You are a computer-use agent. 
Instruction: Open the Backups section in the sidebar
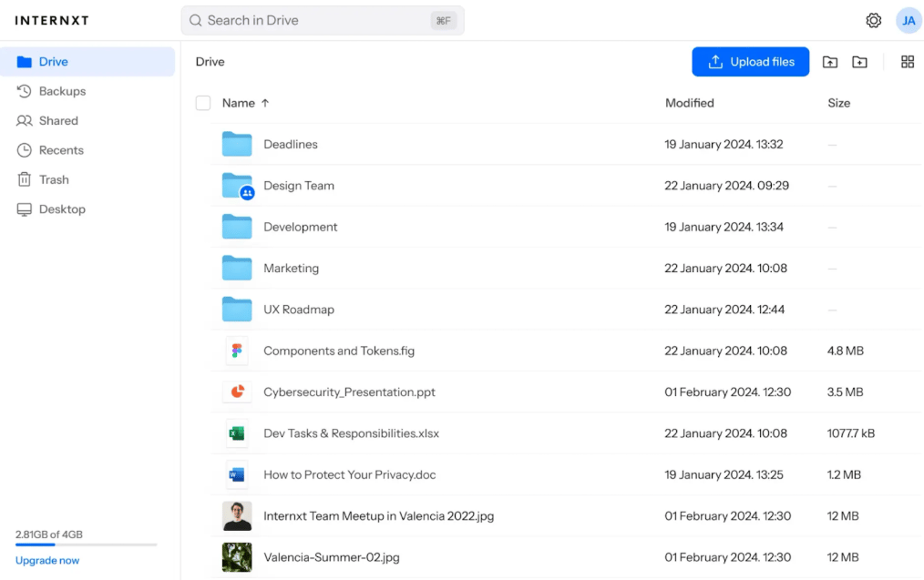61,91
